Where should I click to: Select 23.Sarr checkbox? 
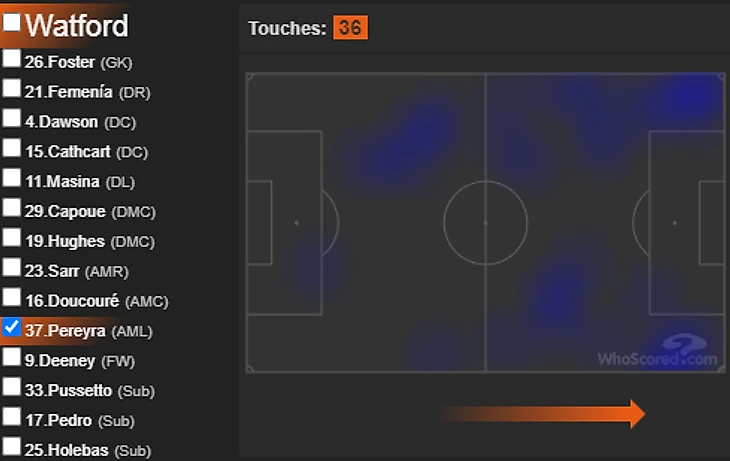[11, 268]
